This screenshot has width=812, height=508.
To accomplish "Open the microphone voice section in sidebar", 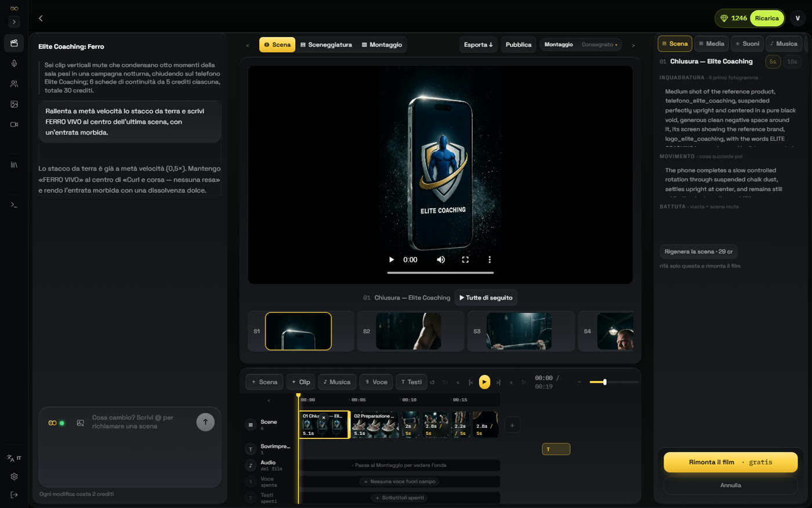I will coord(14,63).
